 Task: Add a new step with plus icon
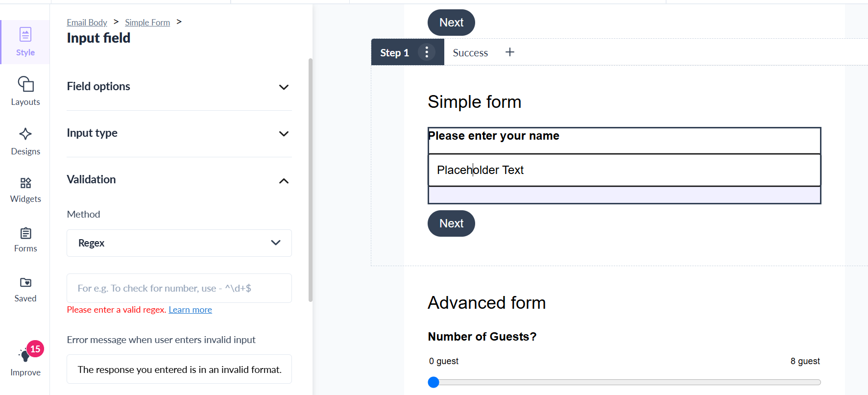[x=510, y=52]
